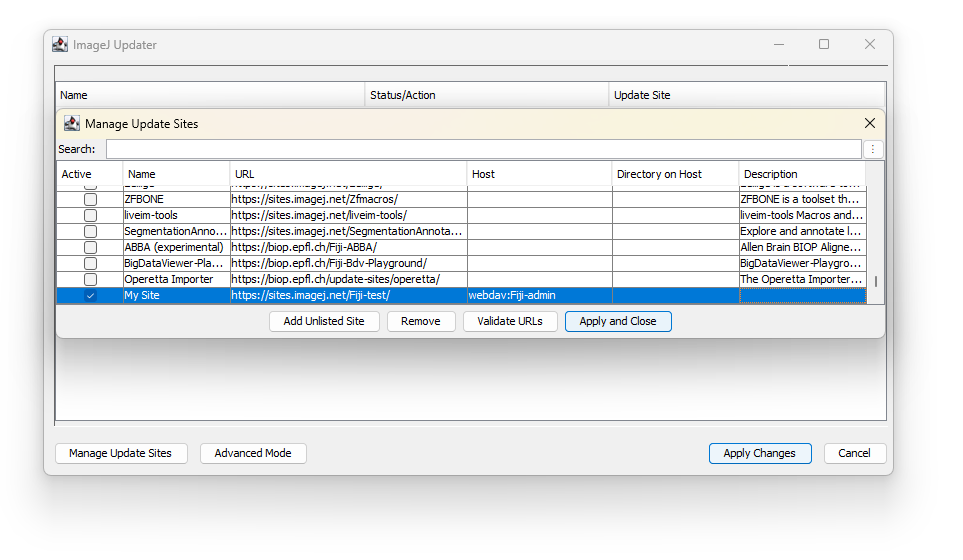Select the Operetta Importer name cell
Screen dimensions: 963x560
click(x=176, y=279)
